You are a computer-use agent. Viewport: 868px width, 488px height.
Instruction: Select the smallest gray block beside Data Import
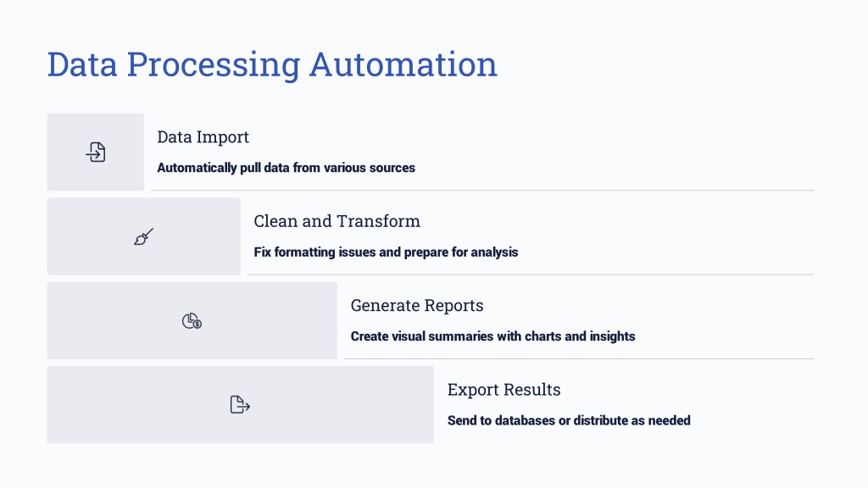click(x=95, y=152)
